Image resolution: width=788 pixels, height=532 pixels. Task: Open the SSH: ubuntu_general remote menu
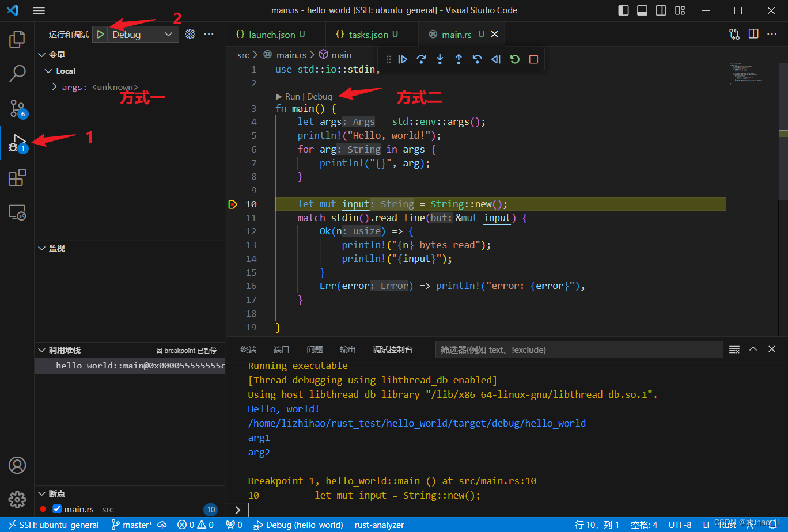tap(53, 525)
